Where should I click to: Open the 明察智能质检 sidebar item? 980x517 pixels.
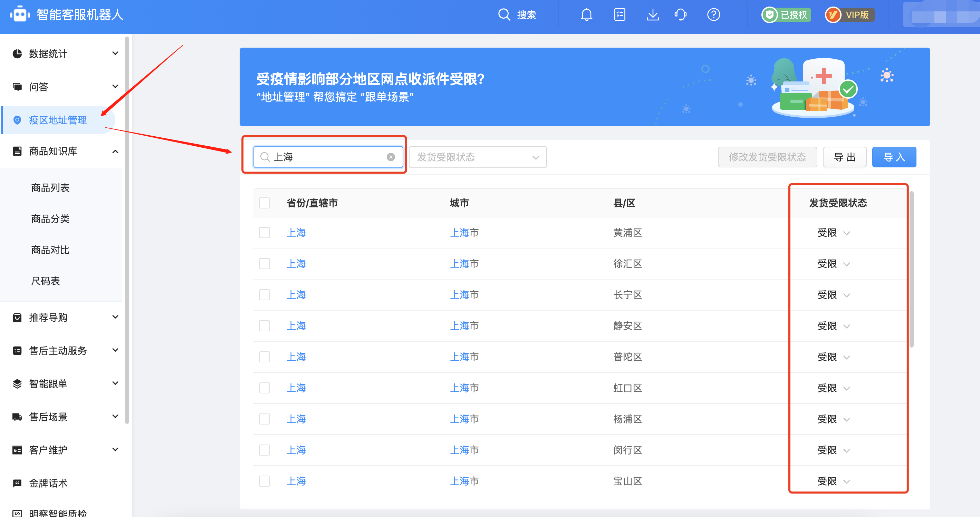[58, 513]
